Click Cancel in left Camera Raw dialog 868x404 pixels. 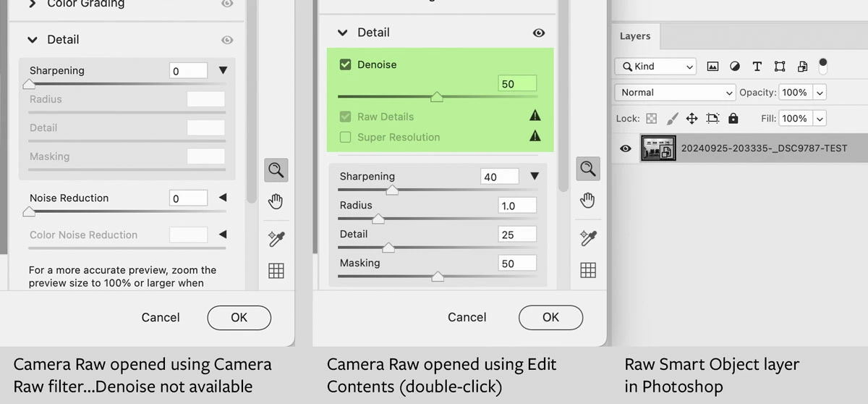pos(161,317)
